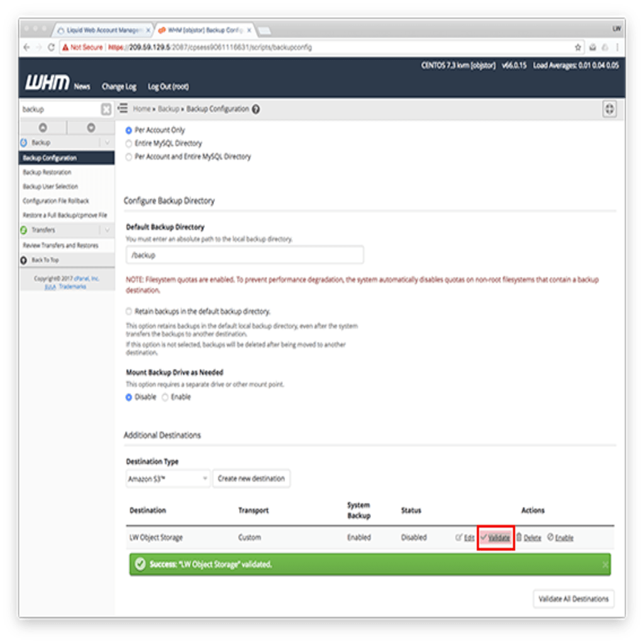
Task: Switch to Liquid Web Account Manager tab
Action: (x=103, y=30)
